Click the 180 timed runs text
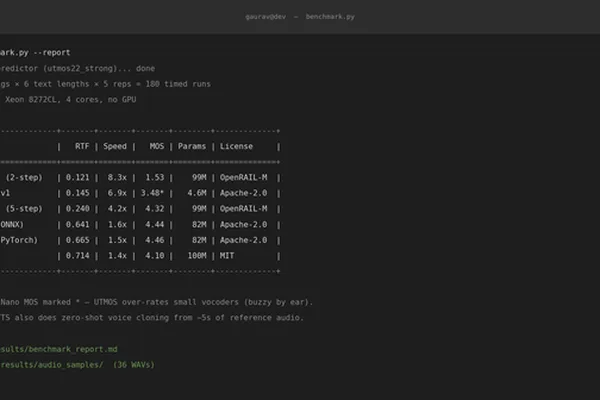Screen dimensions: 600x400 point(178,84)
